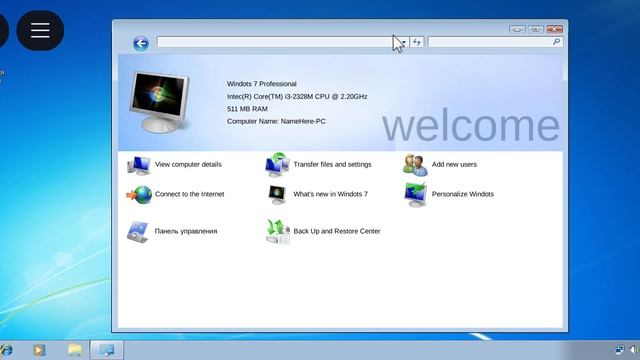Click the 'Windots 7 Professional' text
The width and height of the screenshot is (640, 360).
pos(262,84)
